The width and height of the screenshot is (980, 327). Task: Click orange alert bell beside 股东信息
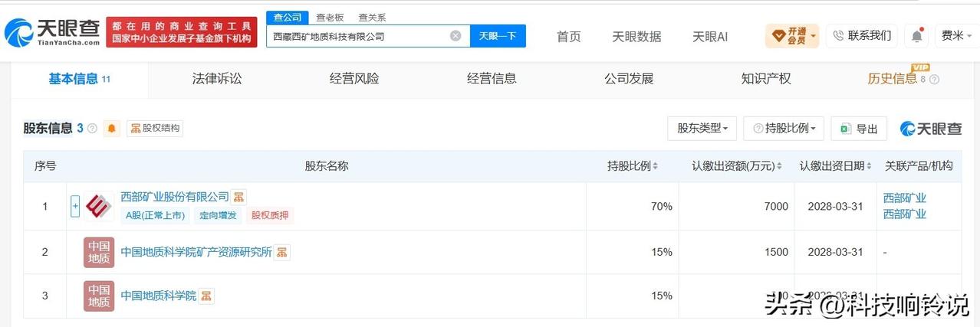[112, 129]
